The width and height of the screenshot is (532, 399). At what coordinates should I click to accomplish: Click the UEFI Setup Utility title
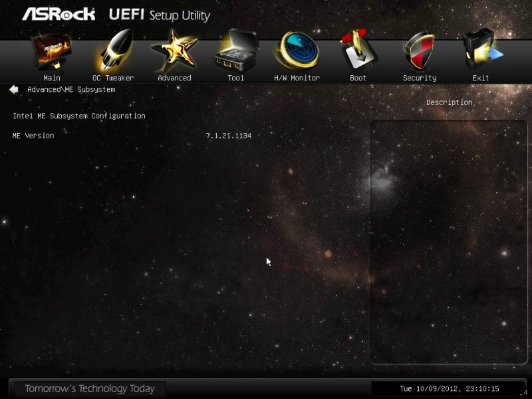(x=160, y=15)
